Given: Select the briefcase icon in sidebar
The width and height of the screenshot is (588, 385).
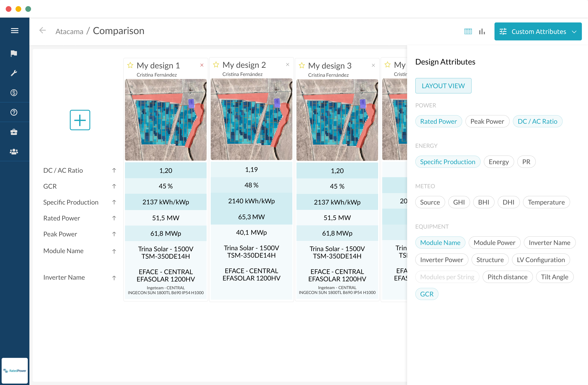Looking at the screenshot, I should pyautogui.click(x=14, y=132).
